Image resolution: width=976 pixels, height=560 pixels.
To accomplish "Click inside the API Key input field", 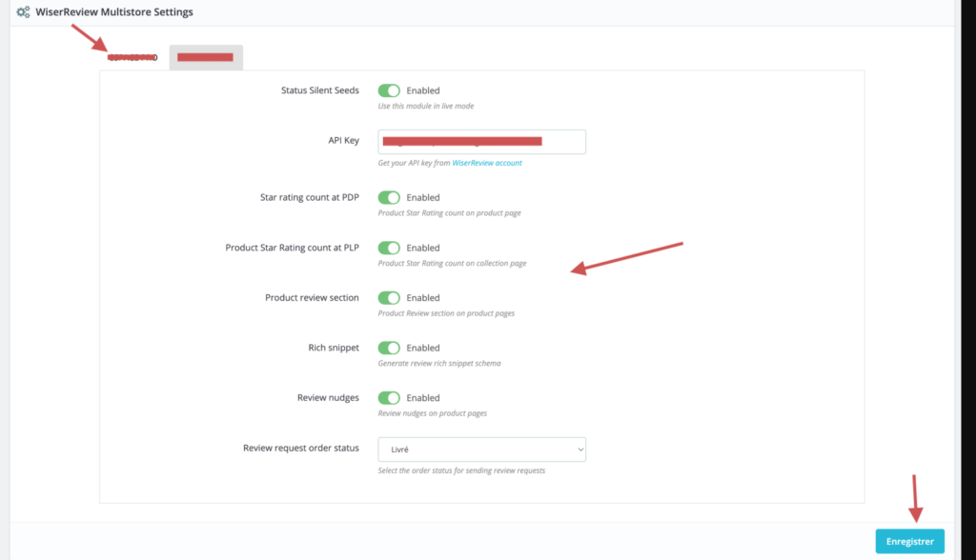I will [481, 142].
